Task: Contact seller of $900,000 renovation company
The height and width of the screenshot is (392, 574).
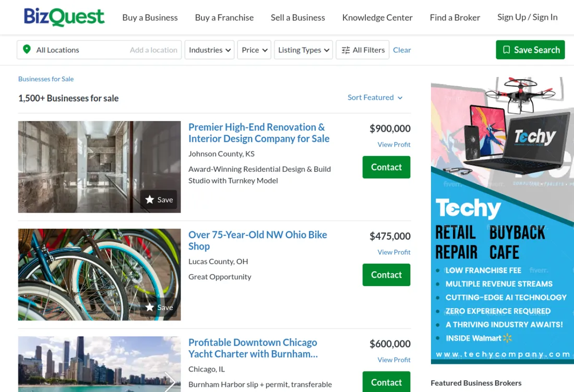Action: [x=387, y=167]
